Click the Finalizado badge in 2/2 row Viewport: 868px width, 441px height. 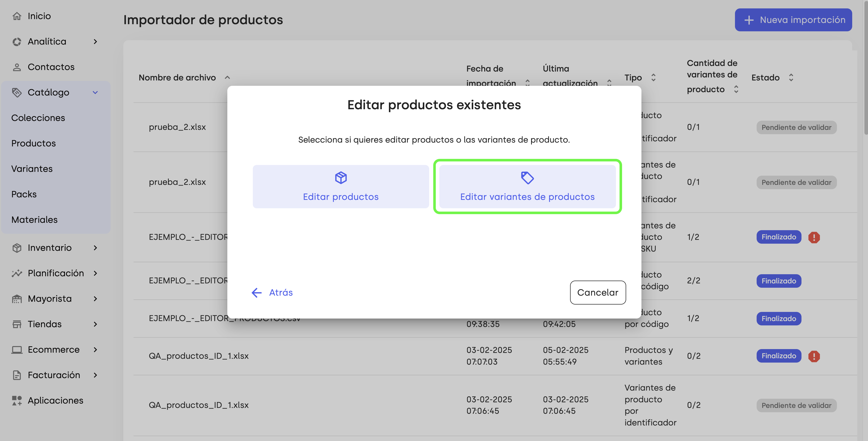779,281
